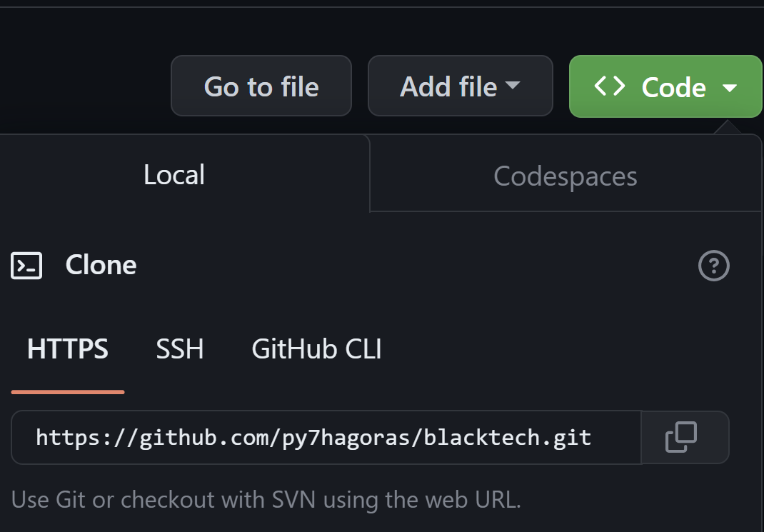Screen dimensions: 764x532
Task: Expand the Add file dropdown arrow
Action: (x=513, y=86)
